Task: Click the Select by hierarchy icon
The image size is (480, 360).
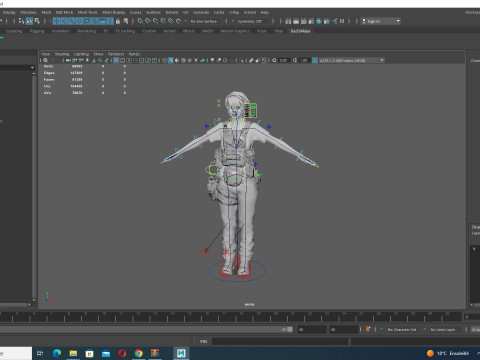Action: tap(21, 21)
